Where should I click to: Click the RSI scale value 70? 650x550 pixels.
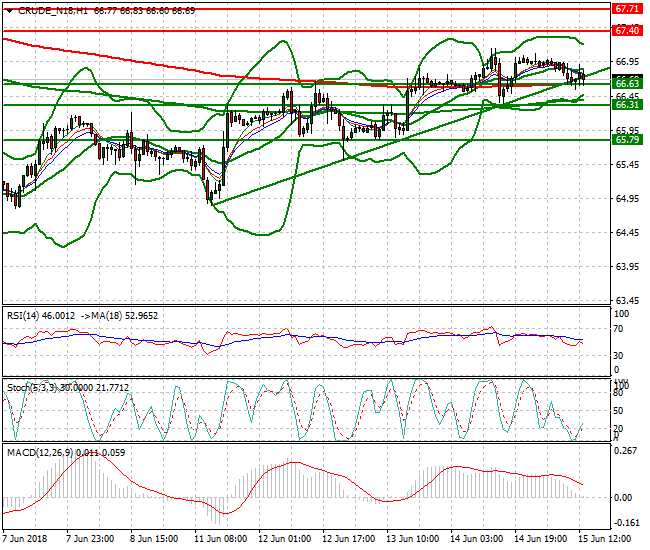[618, 329]
